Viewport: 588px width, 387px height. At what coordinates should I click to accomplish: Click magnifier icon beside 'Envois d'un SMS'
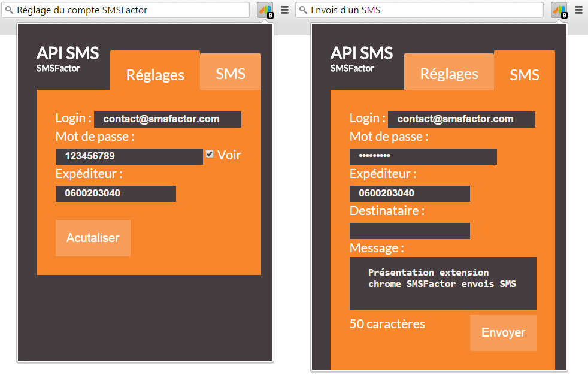(x=303, y=10)
